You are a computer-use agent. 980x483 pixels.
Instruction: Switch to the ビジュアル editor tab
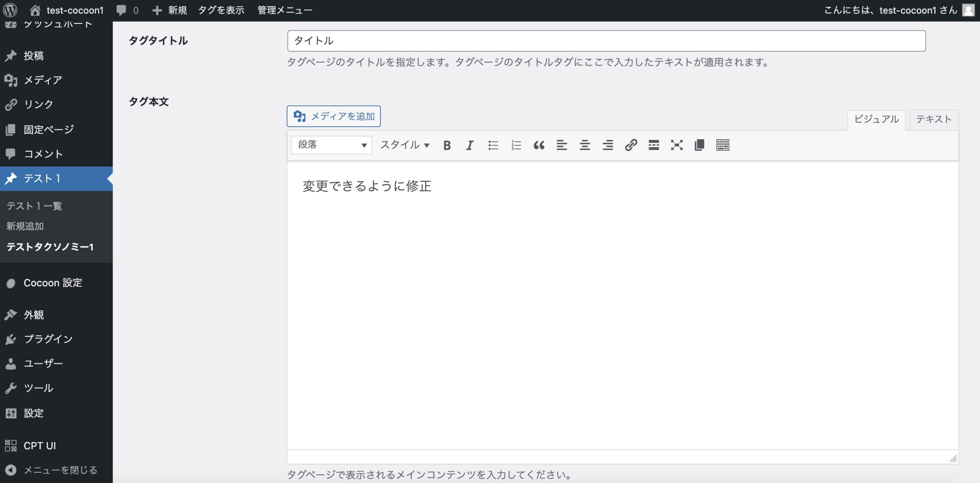(x=876, y=120)
